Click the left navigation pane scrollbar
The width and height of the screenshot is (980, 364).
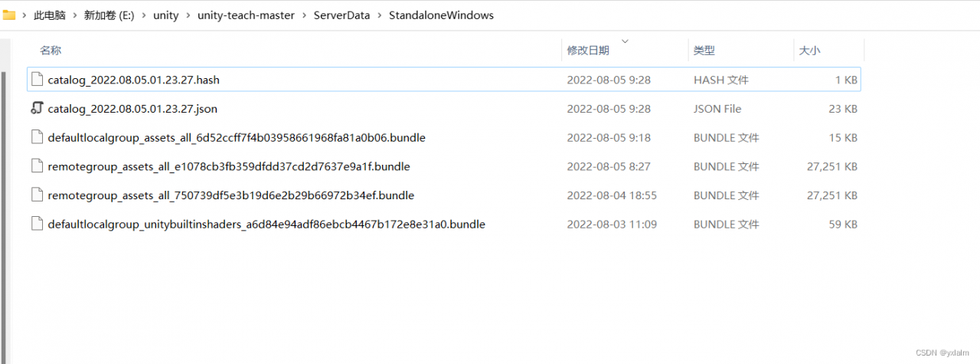point(2,192)
